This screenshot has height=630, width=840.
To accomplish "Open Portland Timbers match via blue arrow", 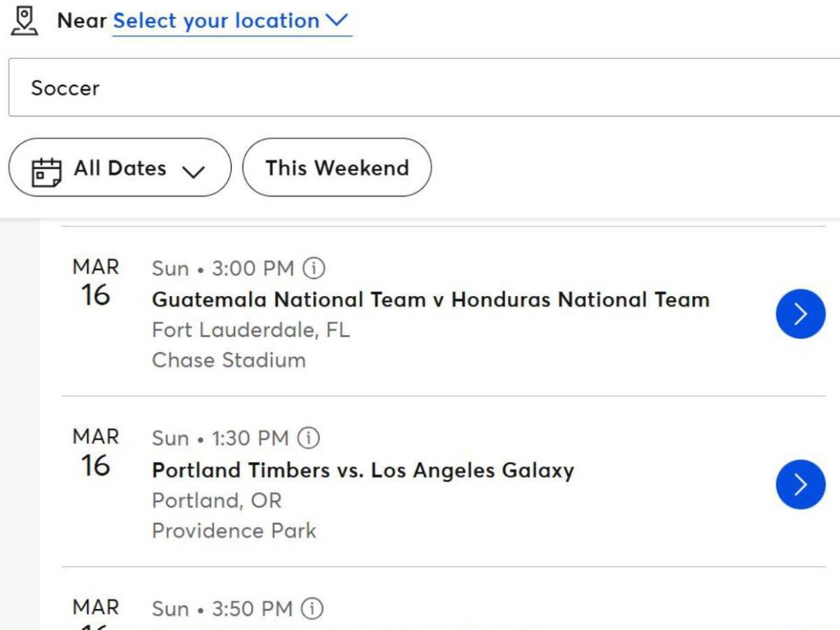I will (800, 484).
